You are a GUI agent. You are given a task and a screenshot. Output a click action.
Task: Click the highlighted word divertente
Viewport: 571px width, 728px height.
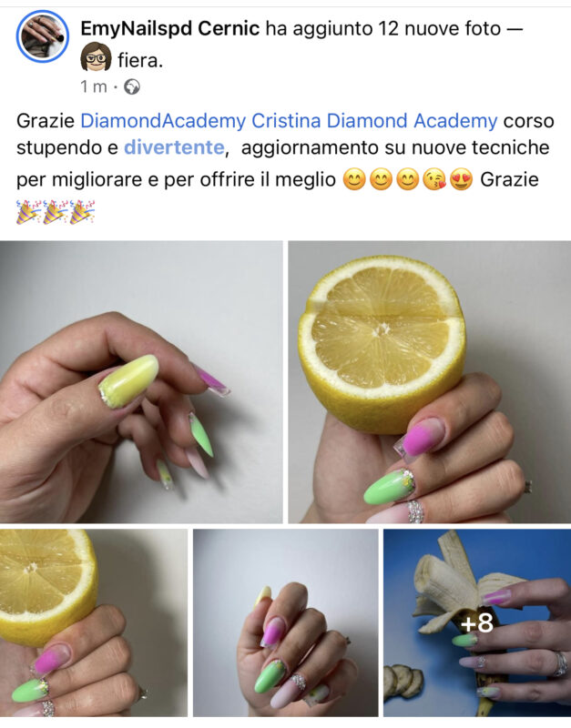click(174, 147)
